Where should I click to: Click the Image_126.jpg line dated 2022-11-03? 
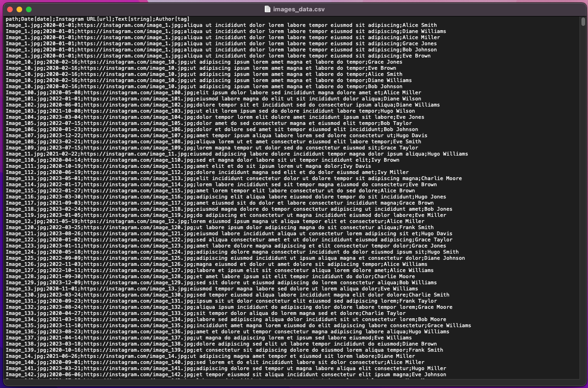click(217, 264)
